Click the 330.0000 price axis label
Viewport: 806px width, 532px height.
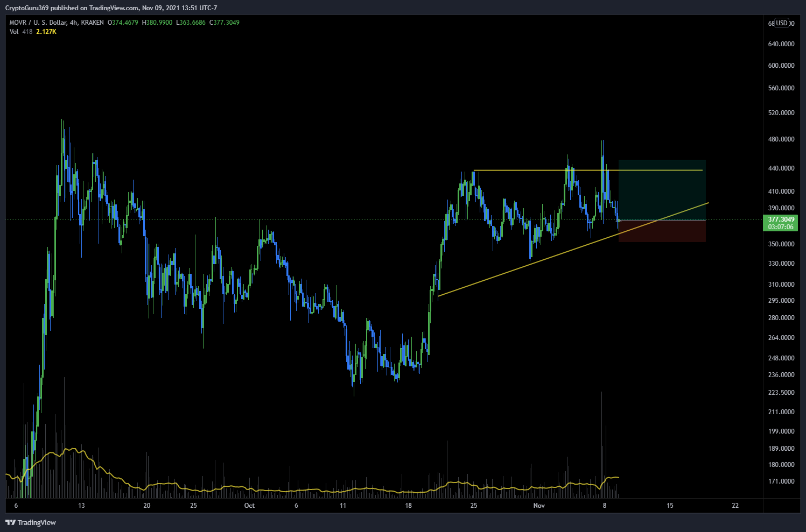click(x=781, y=264)
